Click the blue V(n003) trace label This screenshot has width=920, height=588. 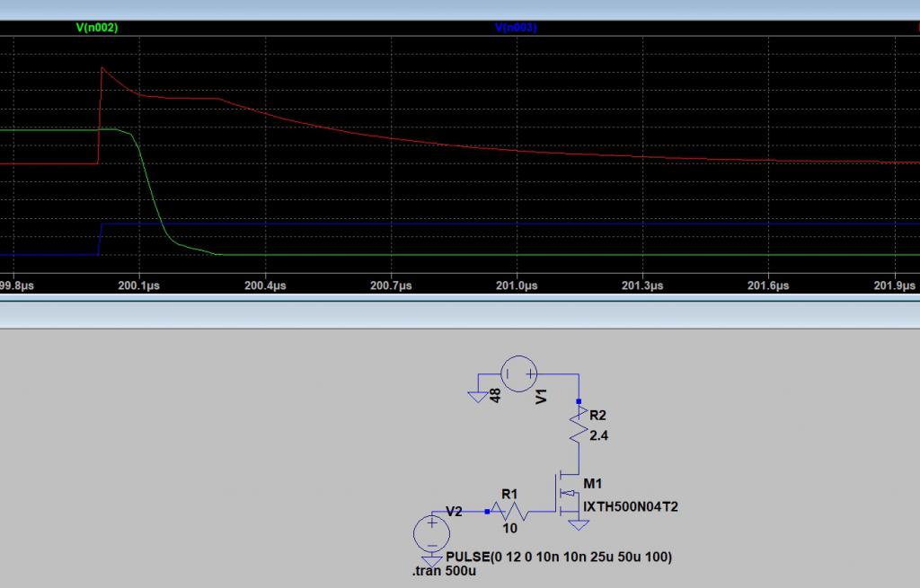coord(516,28)
